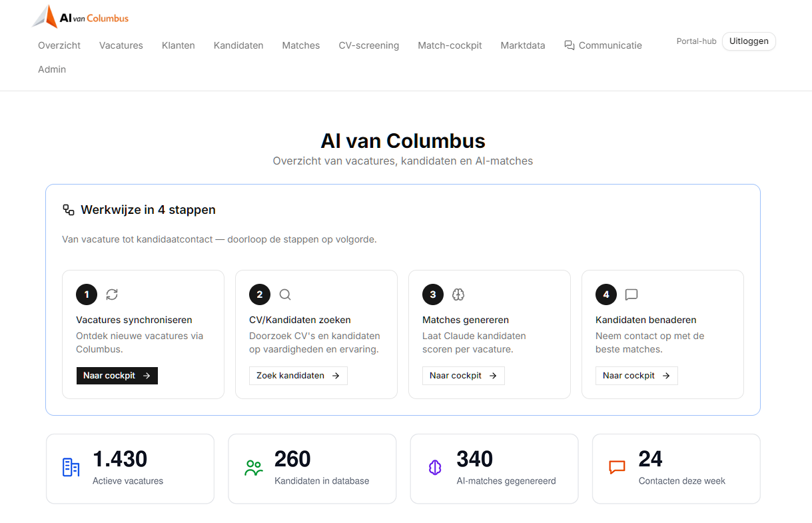Navigate to CV-screening
The image size is (812, 523).
(369, 45)
